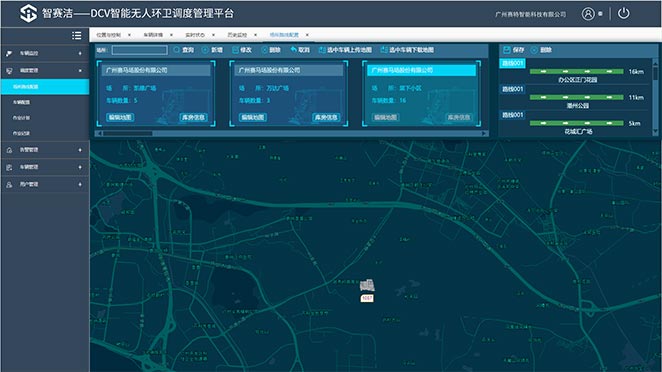Image resolution: width=662 pixels, height=372 pixels.
Task: Click the power logout icon
Action: pos(624,14)
